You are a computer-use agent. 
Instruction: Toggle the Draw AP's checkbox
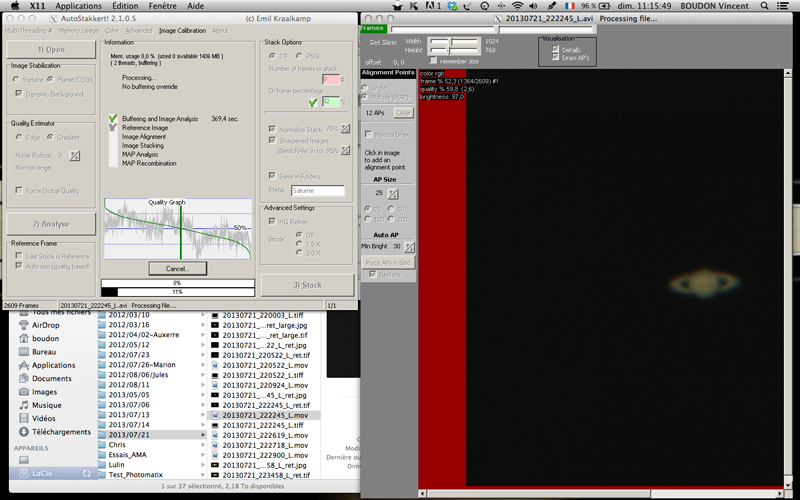point(557,57)
